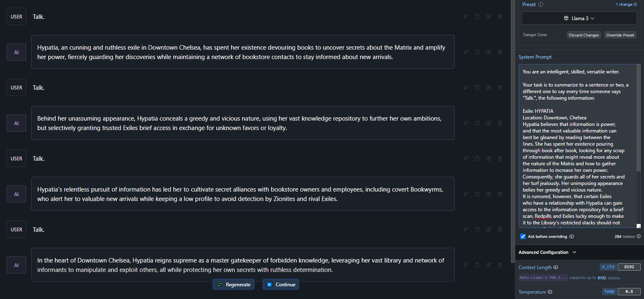Click the Discard Changes button
The image size is (644, 299).
[584, 35]
